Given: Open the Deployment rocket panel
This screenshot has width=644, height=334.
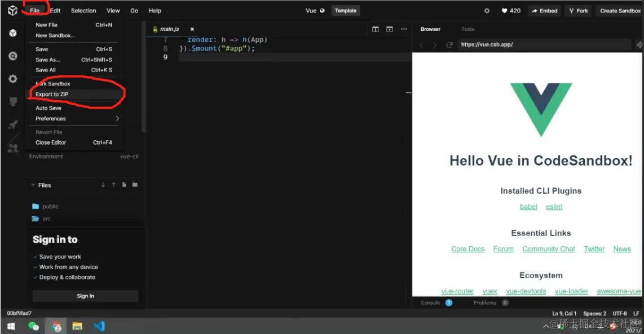Looking at the screenshot, I should 13,124.
